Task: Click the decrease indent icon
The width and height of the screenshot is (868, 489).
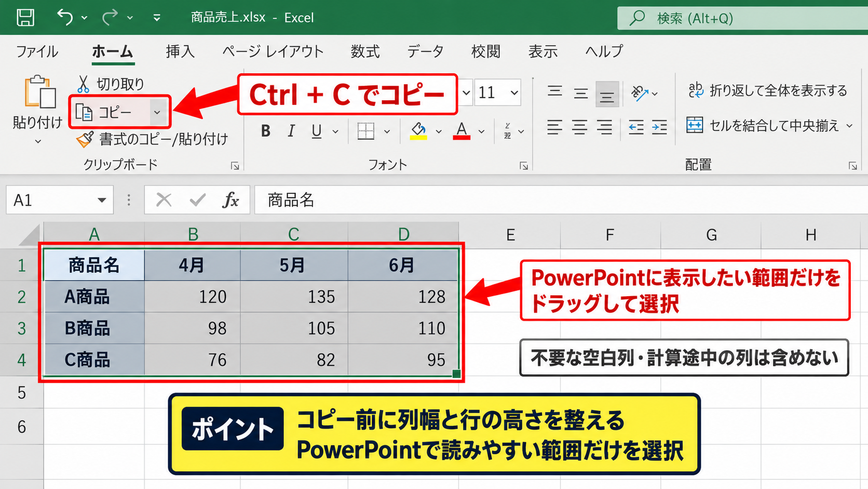Action: [x=636, y=127]
